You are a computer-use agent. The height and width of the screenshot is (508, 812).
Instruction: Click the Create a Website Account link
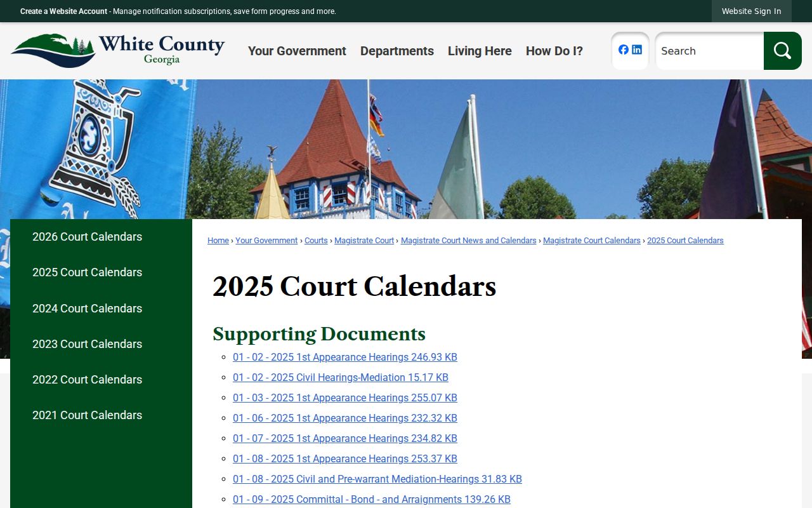(x=63, y=11)
